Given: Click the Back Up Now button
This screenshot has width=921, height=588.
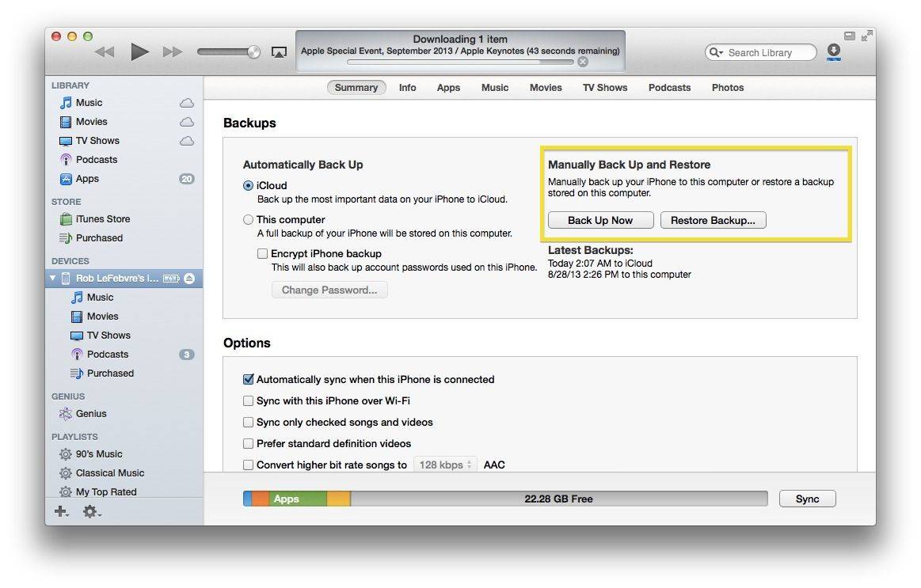Looking at the screenshot, I should (599, 220).
